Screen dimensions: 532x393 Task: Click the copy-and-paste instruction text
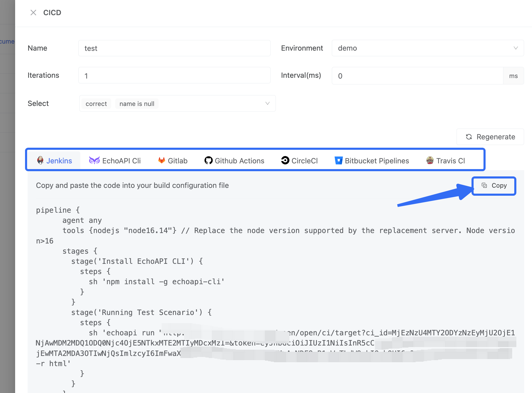click(132, 185)
